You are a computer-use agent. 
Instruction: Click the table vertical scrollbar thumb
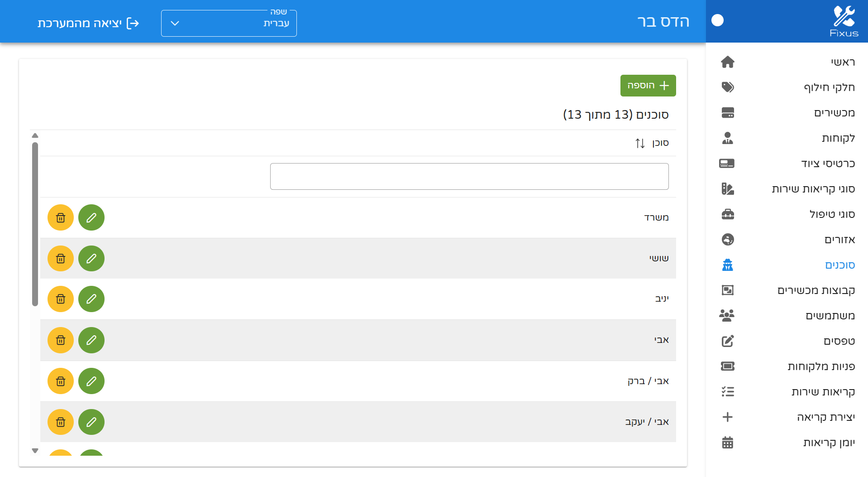click(x=35, y=224)
